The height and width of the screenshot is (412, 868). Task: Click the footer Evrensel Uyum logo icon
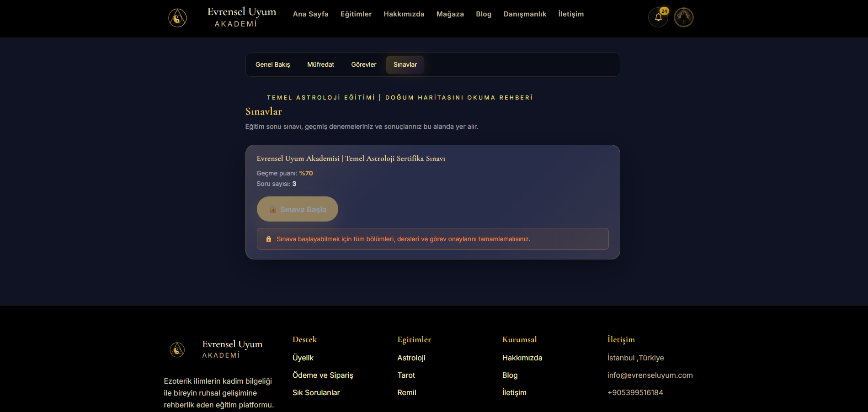[x=177, y=350]
